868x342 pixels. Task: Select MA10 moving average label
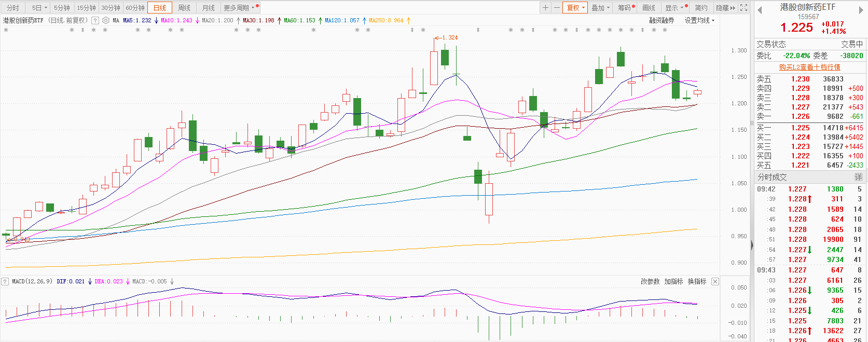176,20
